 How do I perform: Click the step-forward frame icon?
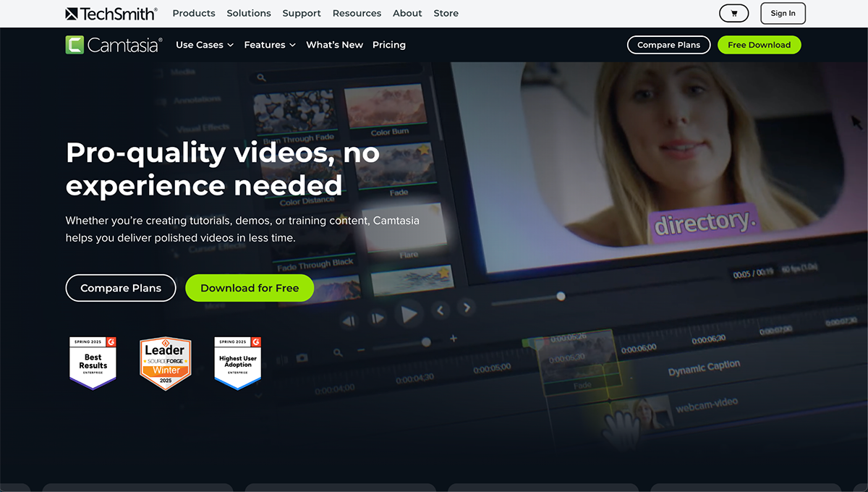click(x=377, y=317)
